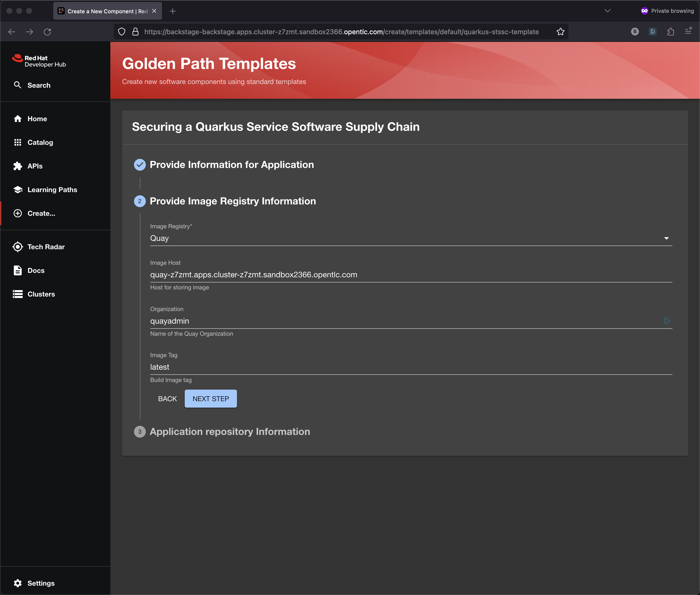
Task: Open the Docs document icon
Action: point(17,270)
